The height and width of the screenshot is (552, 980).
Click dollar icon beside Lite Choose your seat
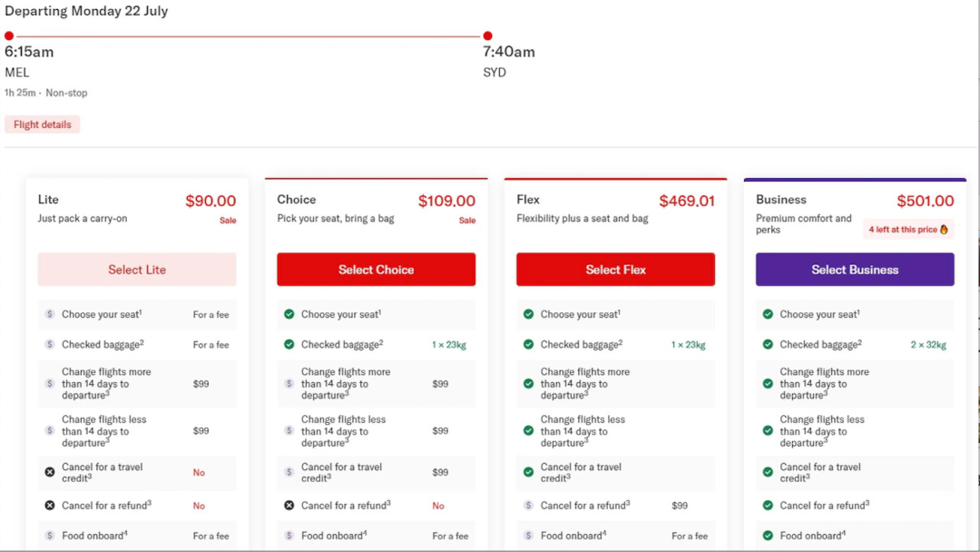(50, 314)
